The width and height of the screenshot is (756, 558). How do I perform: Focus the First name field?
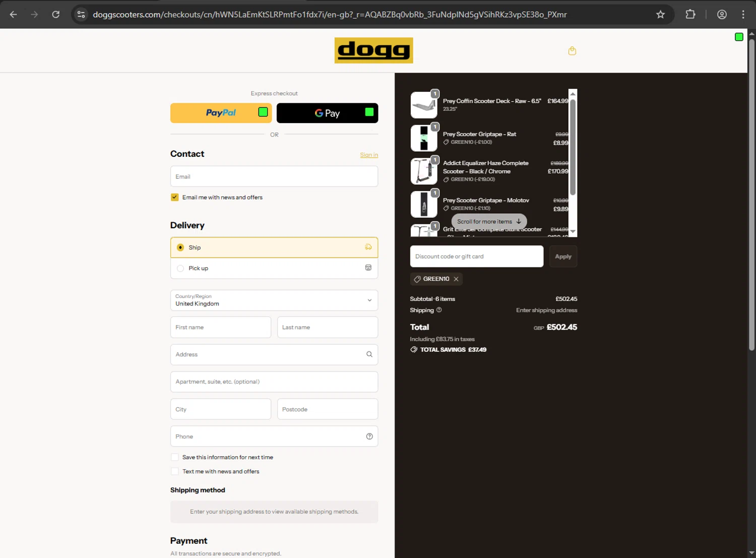tap(221, 327)
